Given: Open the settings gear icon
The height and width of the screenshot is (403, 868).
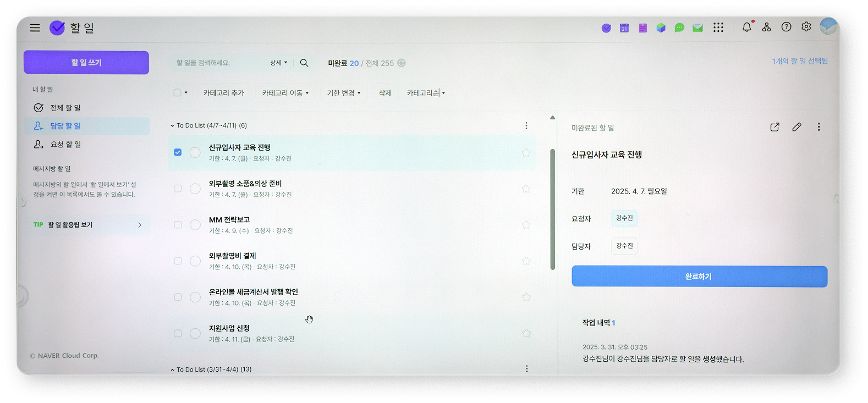Looking at the screenshot, I should point(806,27).
